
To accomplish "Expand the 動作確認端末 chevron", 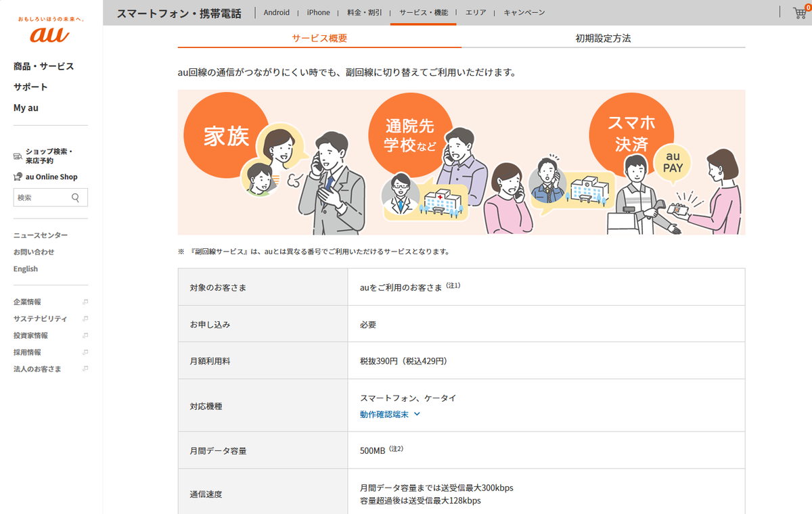I will (x=417, y=415).
